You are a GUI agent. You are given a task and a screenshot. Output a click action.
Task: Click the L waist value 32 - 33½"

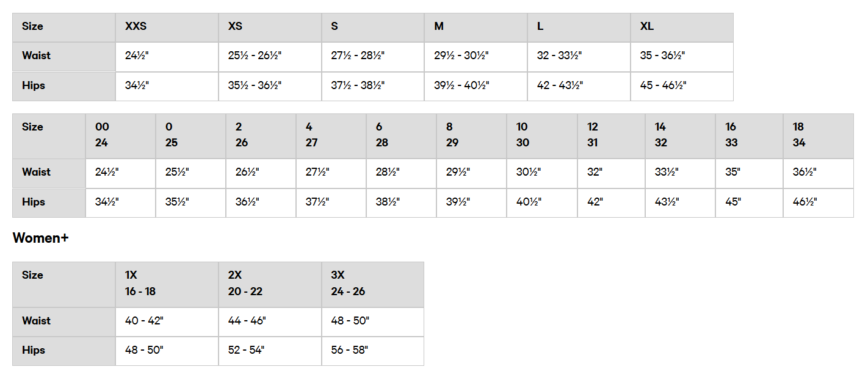pyautogui.click(x=579, y=56)
